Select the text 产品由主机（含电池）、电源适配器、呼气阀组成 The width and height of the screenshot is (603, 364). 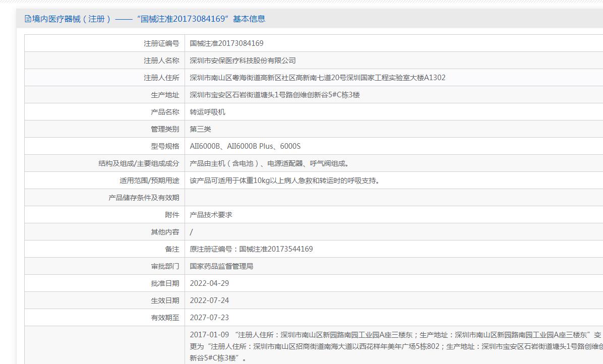tap(270, 163)
